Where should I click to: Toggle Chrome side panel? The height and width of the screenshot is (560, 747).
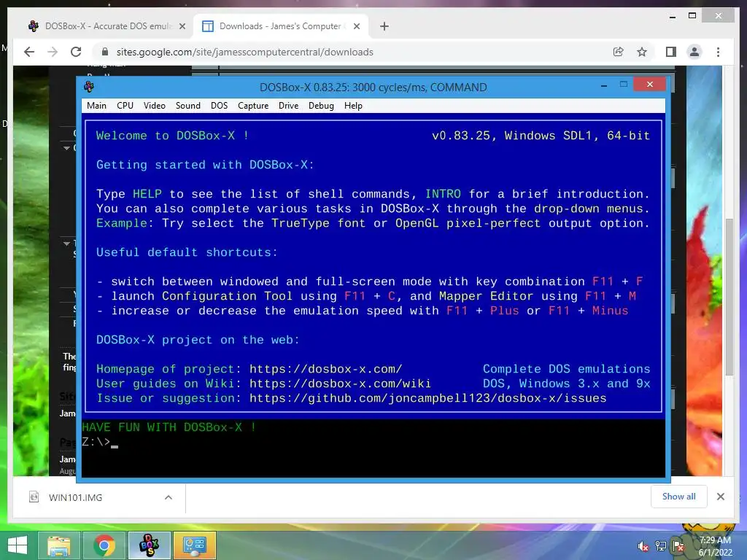(x=671, y=52)
